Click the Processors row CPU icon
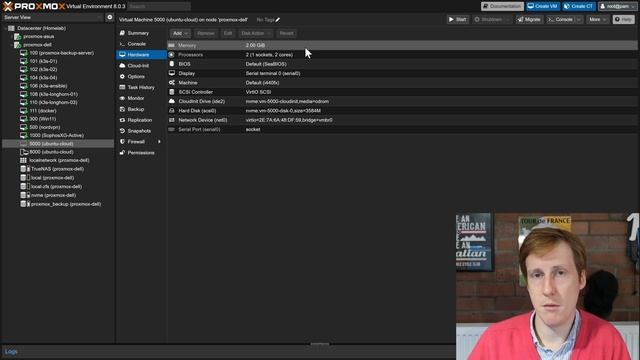This screenshot has height=360, width=640. pyautogui.click(x=171, y=55)
